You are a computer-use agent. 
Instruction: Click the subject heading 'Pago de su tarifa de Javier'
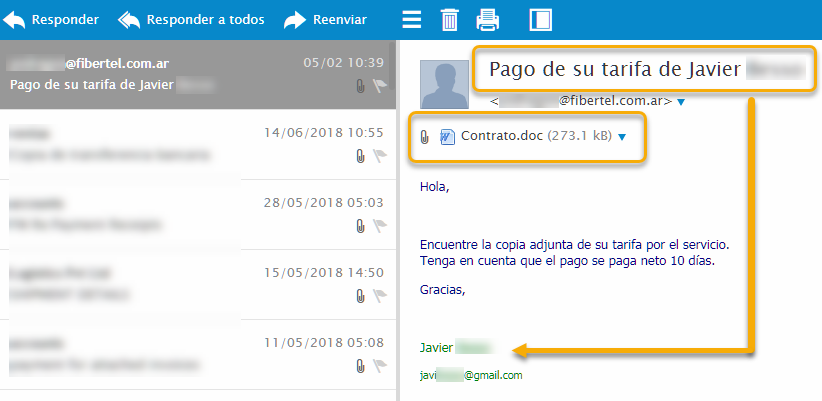[x=614, y=69]
